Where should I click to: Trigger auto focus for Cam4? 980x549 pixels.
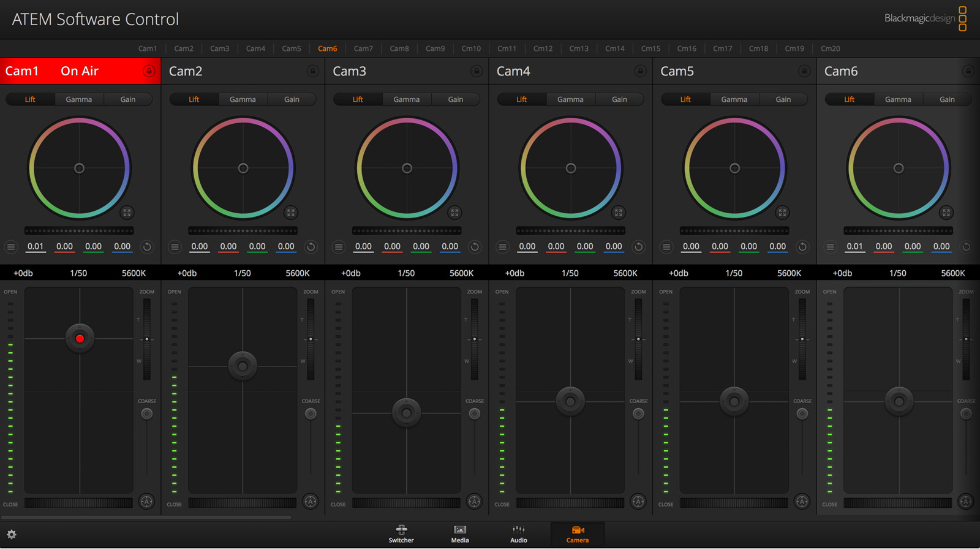[638, 501]
